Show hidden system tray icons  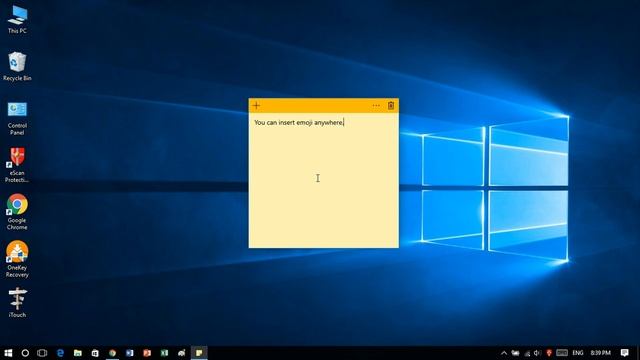pyautogui.click(x=504, y=353)
